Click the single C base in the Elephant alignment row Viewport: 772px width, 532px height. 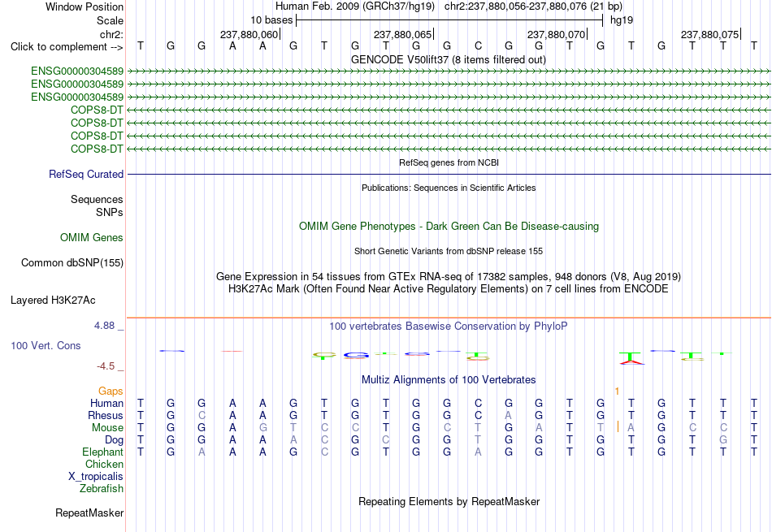[324, 452]
